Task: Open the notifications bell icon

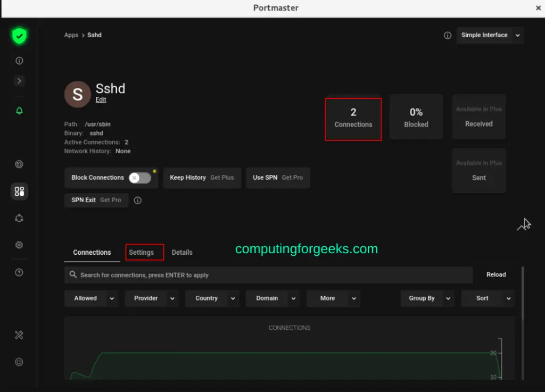Action: pos(19,111)
